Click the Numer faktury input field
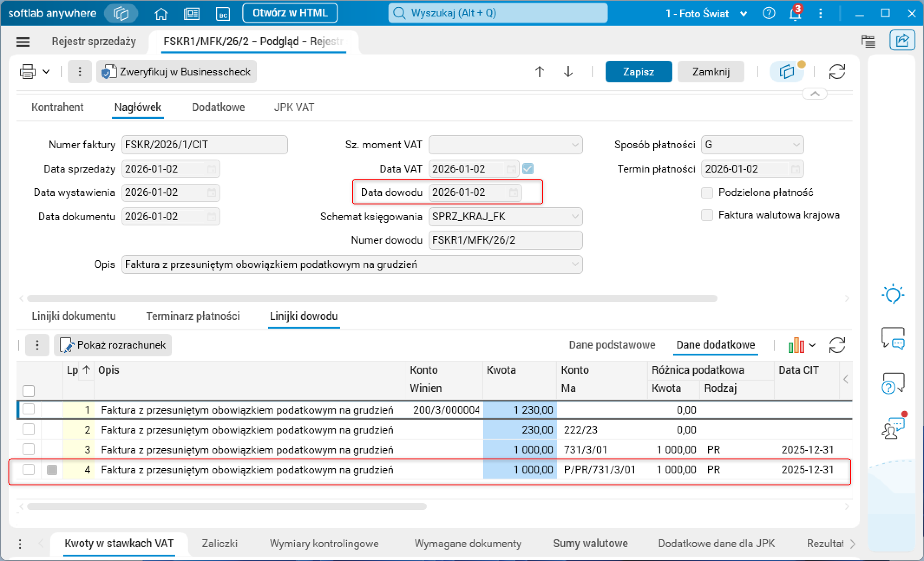Image resolution: width=924 pixels, height=561 pixels. click(204, 145)
